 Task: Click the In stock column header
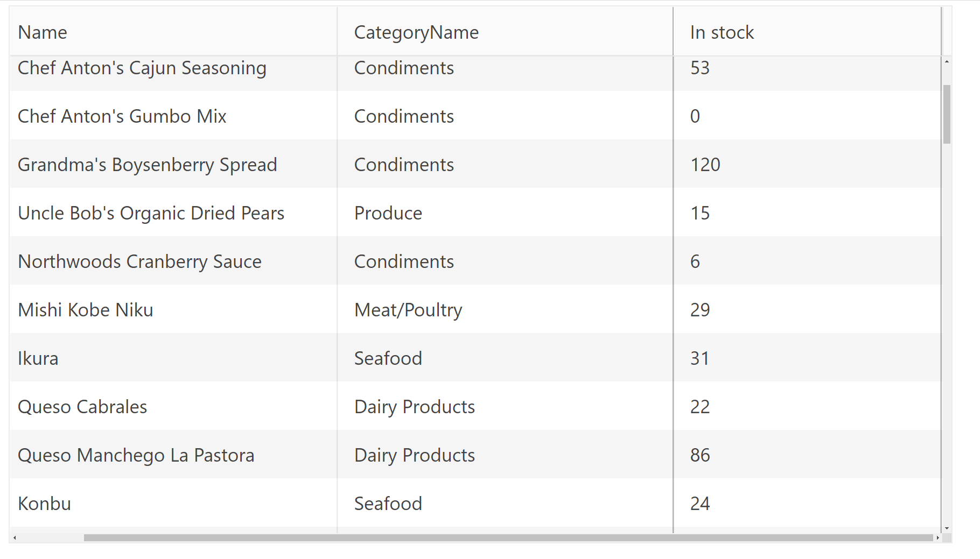click(x=722, y=32)
